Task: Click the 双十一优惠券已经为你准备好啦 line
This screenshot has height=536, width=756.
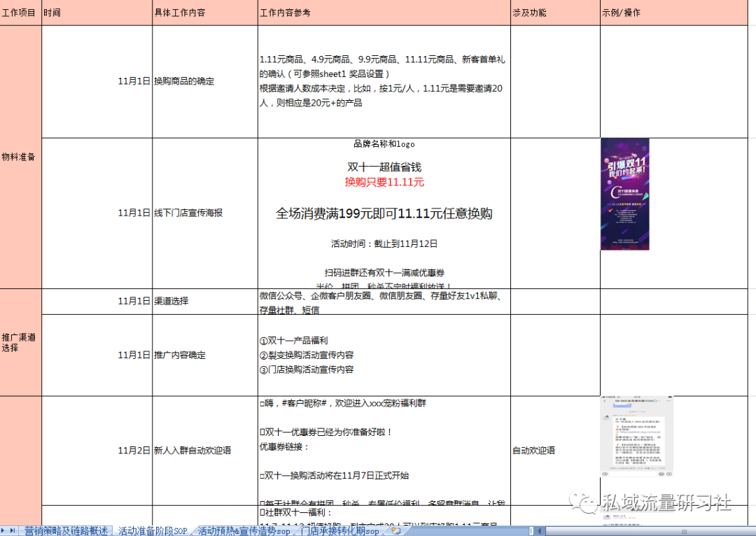Action: tap(326, 432)
